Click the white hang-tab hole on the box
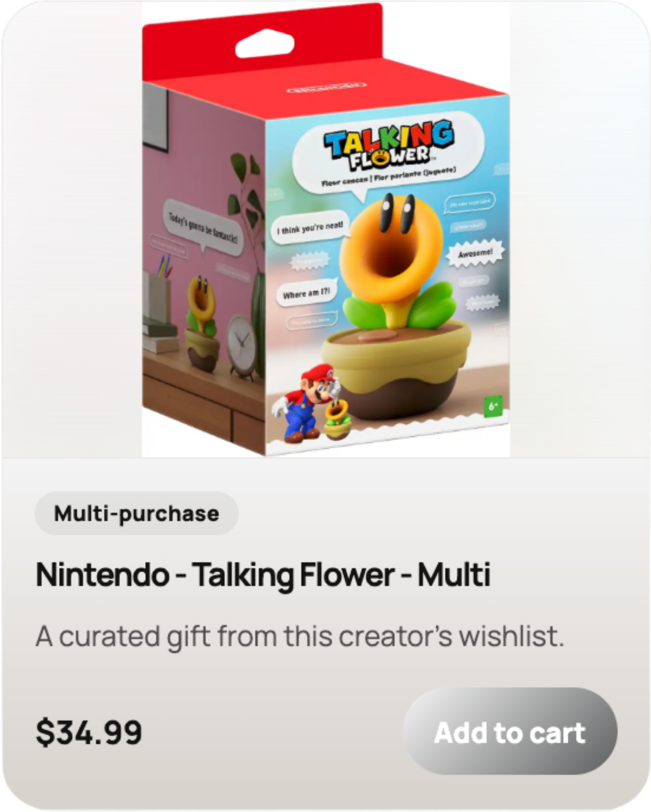This screenshot has width=651, height=812. [265, 43]
